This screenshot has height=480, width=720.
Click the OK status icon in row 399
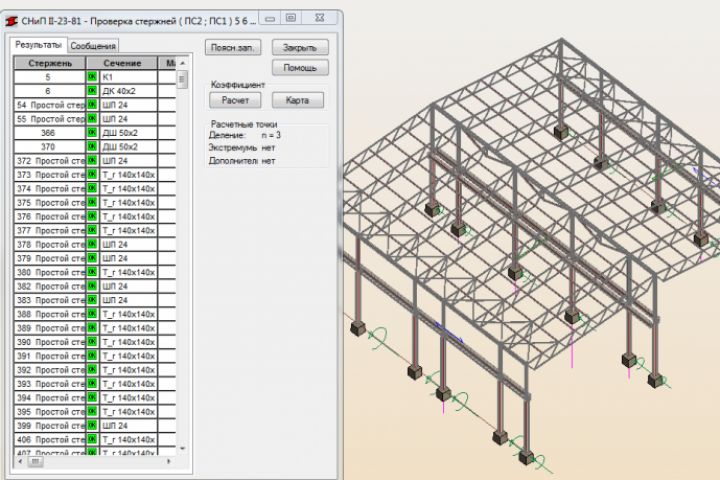pyautogui.click(x=92, y=425)
